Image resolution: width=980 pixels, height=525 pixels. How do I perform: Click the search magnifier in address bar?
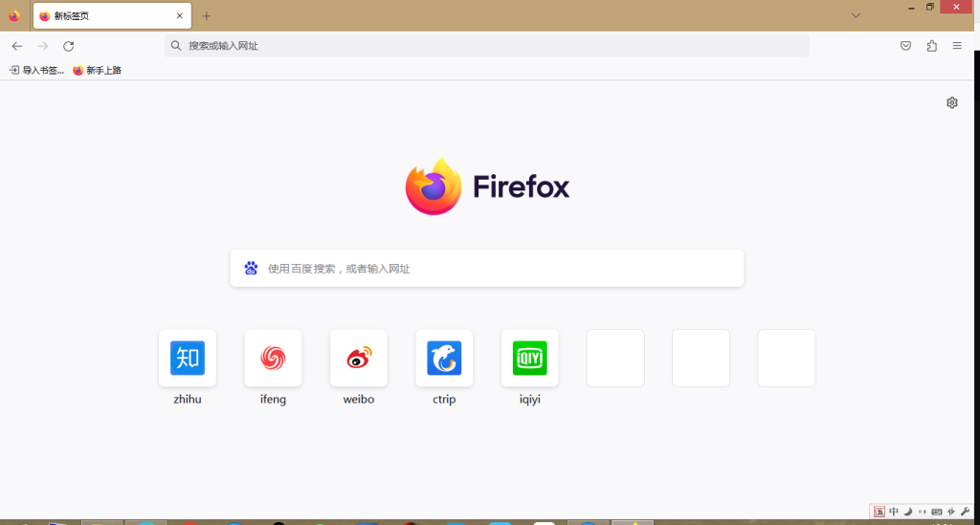[x=176, y=46]
